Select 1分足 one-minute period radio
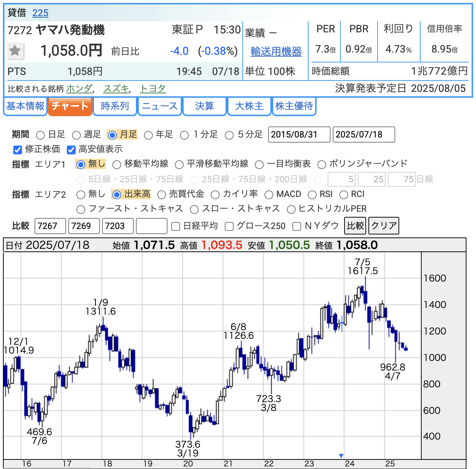Viewport: 476px width, 469px height. [184, 135]
